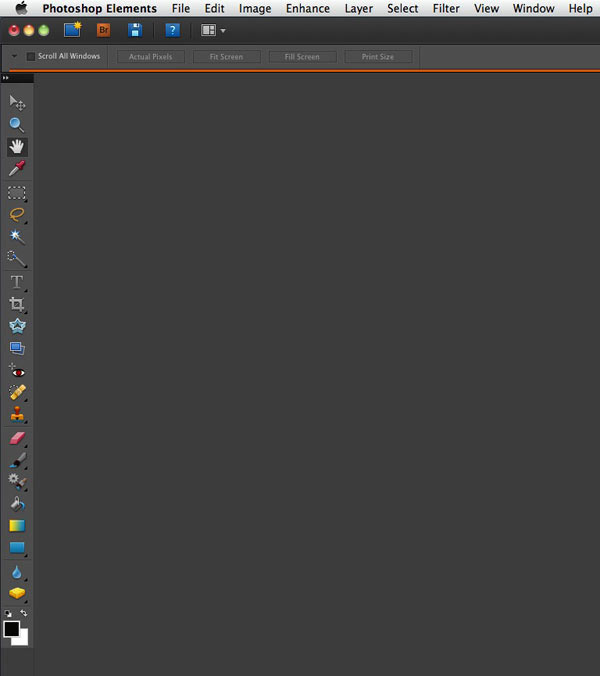Open the File menu
Image resolution: width=600 pixels, height=676 pixels.
181,8
